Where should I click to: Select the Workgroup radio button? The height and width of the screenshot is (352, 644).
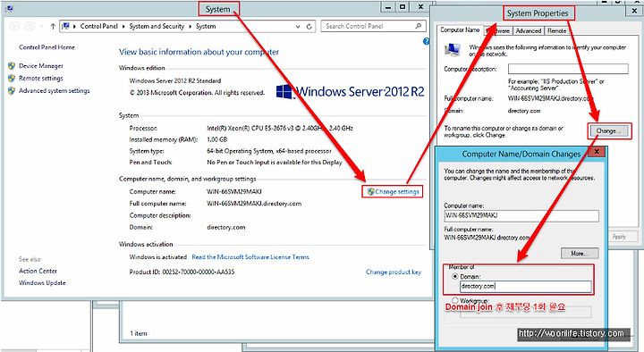pos(454,300)
